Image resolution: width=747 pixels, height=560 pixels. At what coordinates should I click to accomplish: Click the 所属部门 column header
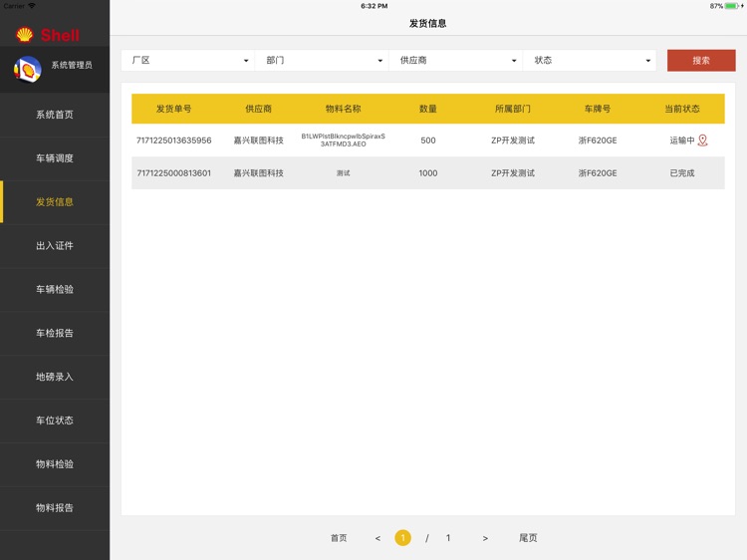click(513, 109)
